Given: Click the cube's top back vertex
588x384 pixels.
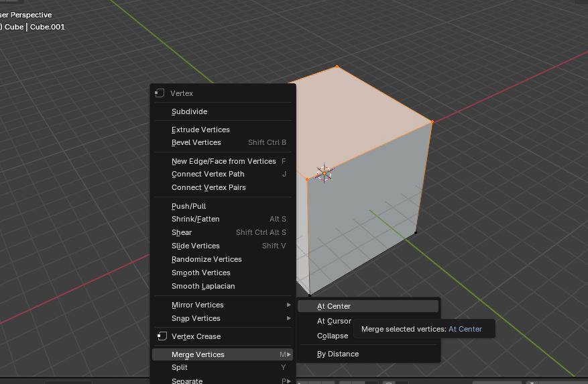Looking at the screenshot, I should (337, 66).
